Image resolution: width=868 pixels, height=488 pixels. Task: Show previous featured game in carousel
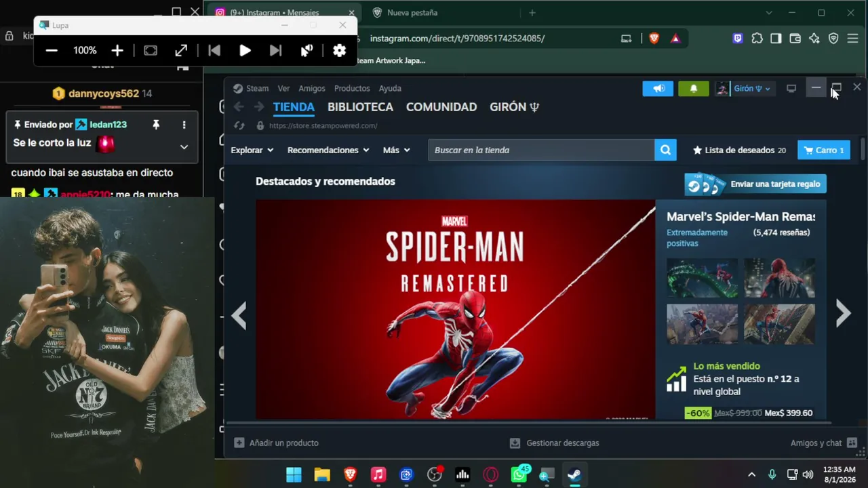(x=239, y=315)
